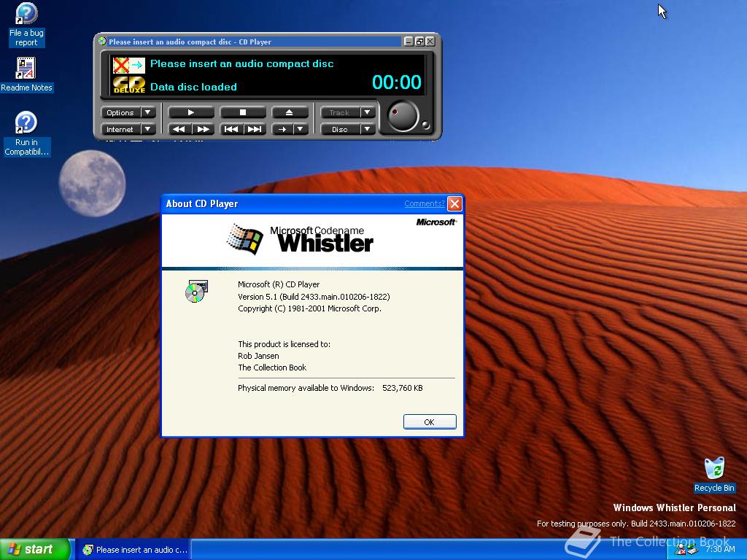Click the "Data disc loaded" status text
747x560 pixels.
point(193,87)
